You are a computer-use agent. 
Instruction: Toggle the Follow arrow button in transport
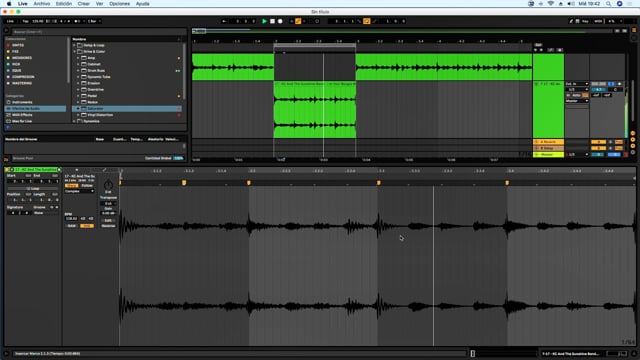(224, 21)
